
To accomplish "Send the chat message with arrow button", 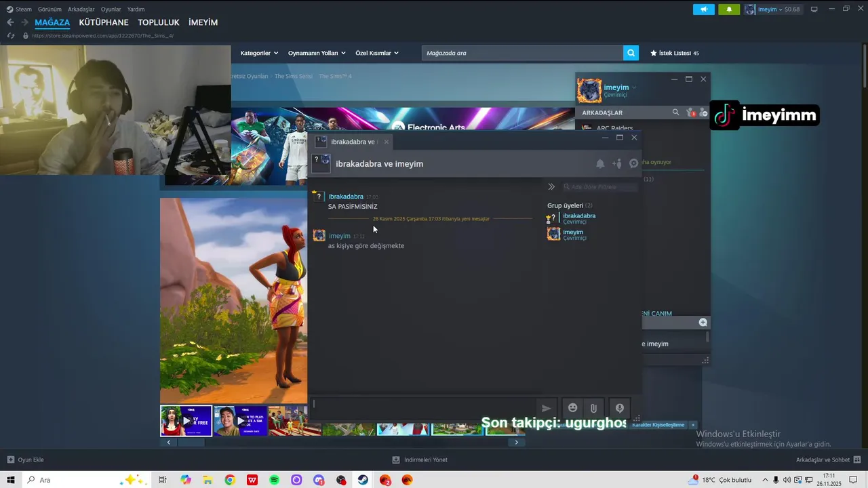I will [546, 408].
